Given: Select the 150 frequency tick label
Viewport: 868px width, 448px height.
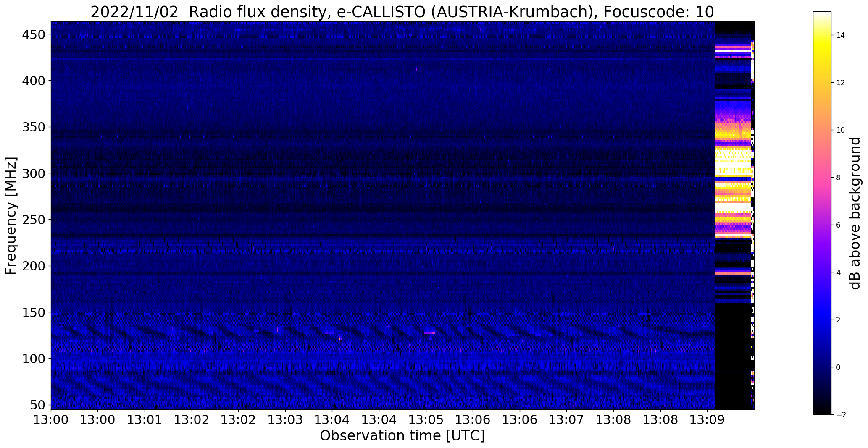Looking at the screenshot, I should (x=33, y=312).
